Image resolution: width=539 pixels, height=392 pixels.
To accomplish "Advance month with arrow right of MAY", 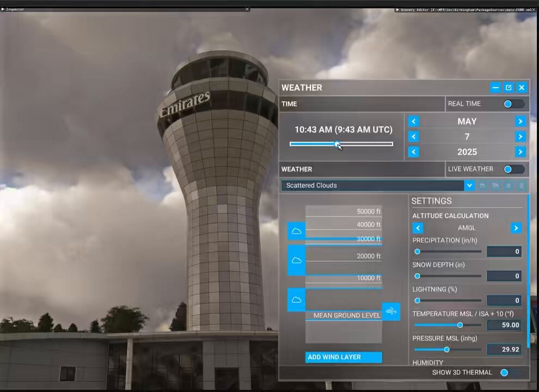I will 520,121.
